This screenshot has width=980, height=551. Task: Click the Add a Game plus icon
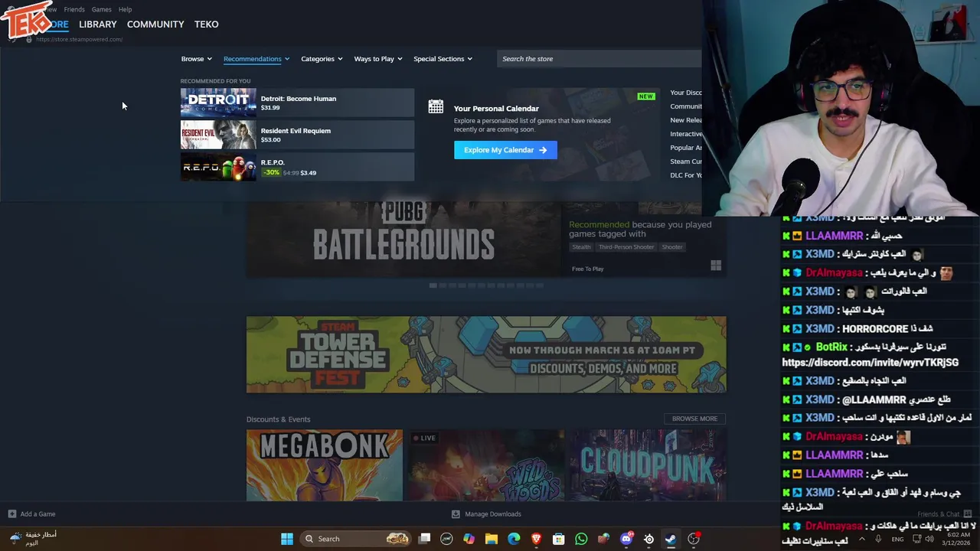pyautogui.click(x=11, y=514)
